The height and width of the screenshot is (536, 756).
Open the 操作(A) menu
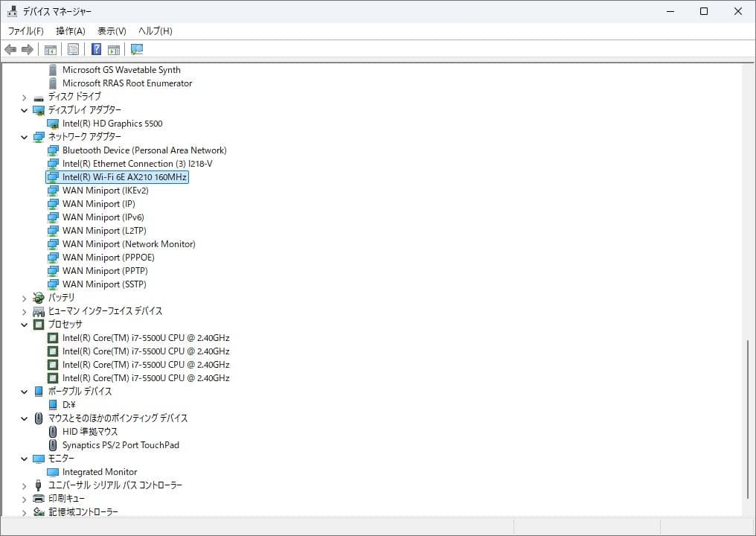click(71, 31)
